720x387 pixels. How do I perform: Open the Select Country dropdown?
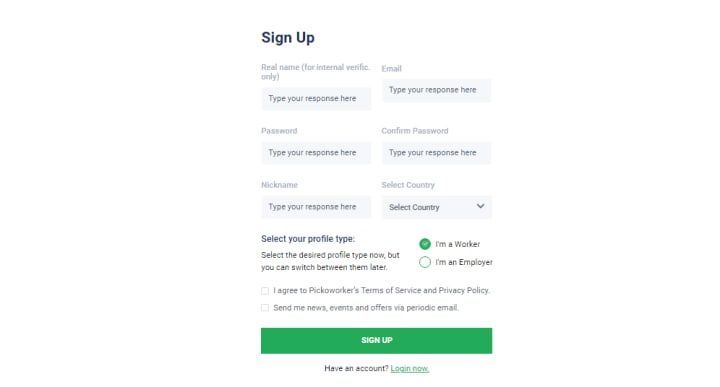[436, 207]
